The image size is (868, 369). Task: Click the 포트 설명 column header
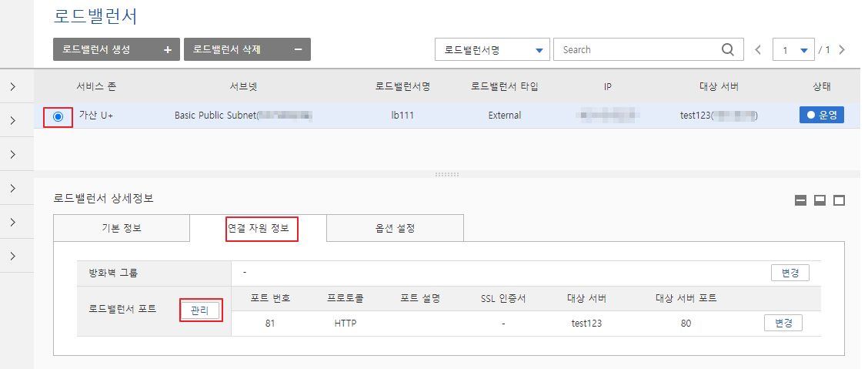coord(419,298)
